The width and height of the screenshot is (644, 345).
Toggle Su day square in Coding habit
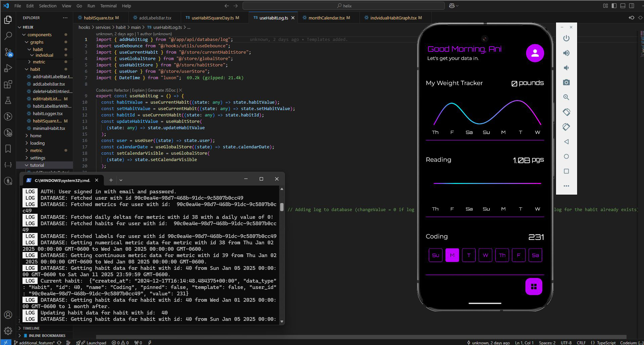(435, 255)
